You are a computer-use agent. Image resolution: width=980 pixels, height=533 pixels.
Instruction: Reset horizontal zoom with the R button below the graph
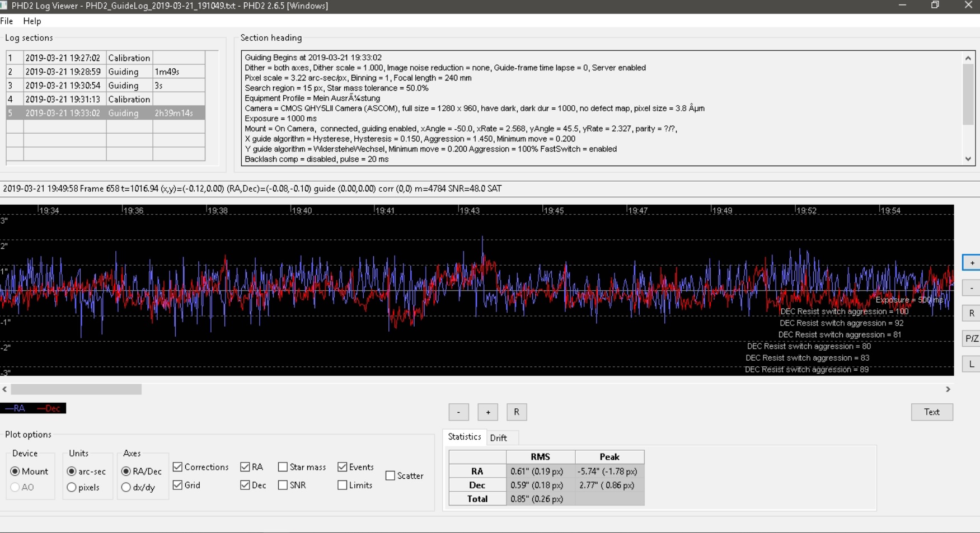(x=517, y=412)
